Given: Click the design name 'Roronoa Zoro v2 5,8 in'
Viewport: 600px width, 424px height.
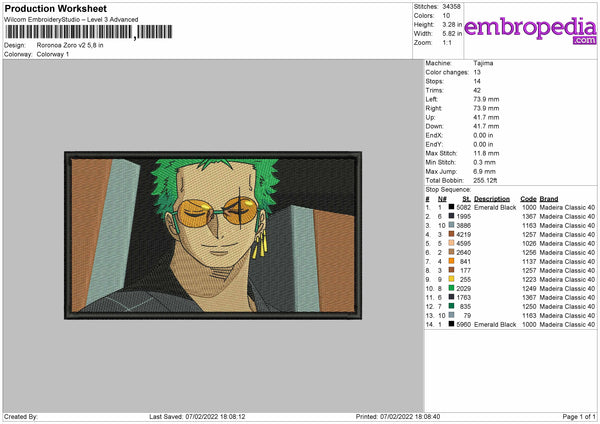Looking at the screenshot, I should pos(70,45).
